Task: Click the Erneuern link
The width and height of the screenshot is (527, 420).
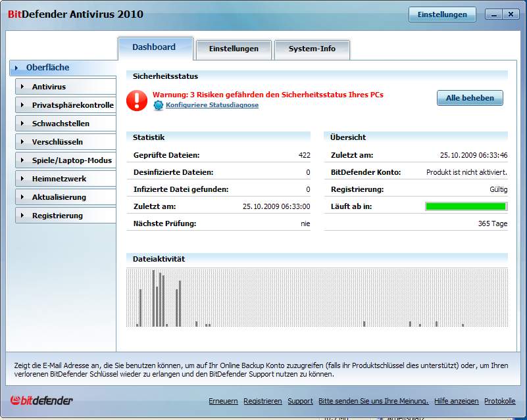Action: [x=223, y=401]
